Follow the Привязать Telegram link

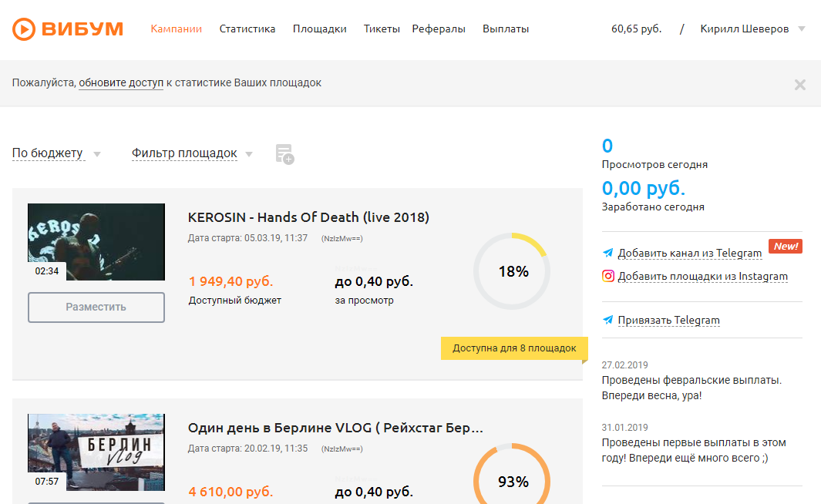(668, 320)
